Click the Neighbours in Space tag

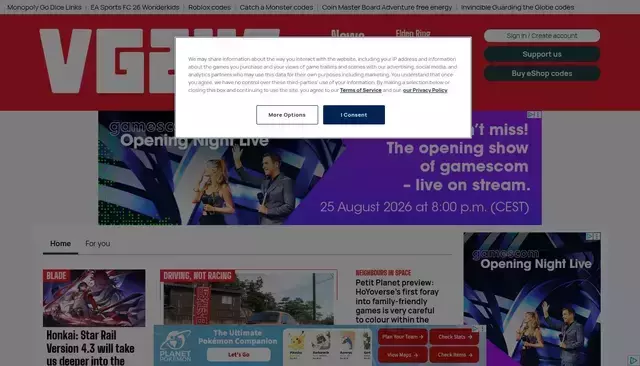tap(383, 273)
